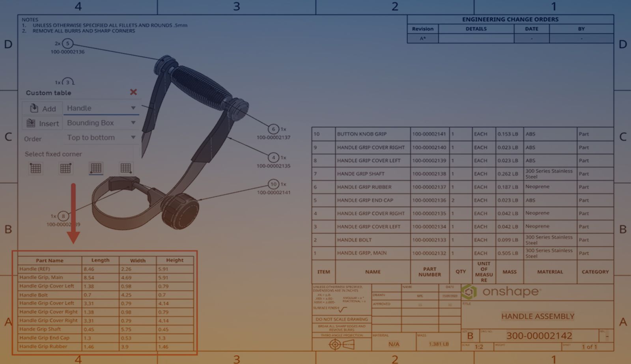This screenshot has width=631, height=364.
Task: Click the Add table button
Action: [x=43, y=108]
